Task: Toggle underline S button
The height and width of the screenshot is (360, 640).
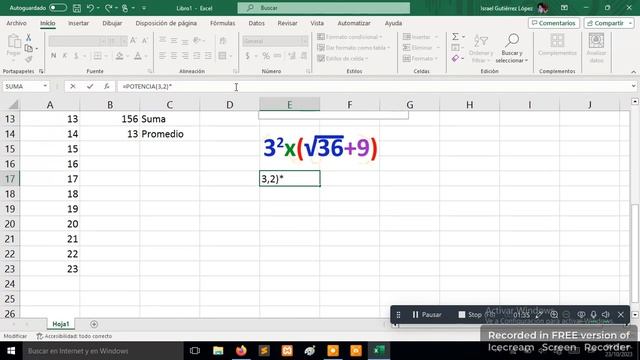Action: pos(76,56)
